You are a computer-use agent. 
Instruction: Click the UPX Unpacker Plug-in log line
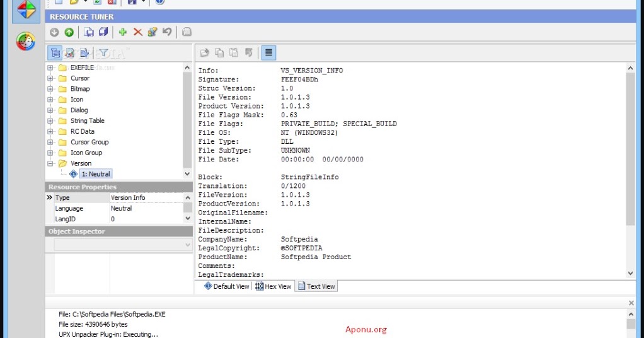108,334
